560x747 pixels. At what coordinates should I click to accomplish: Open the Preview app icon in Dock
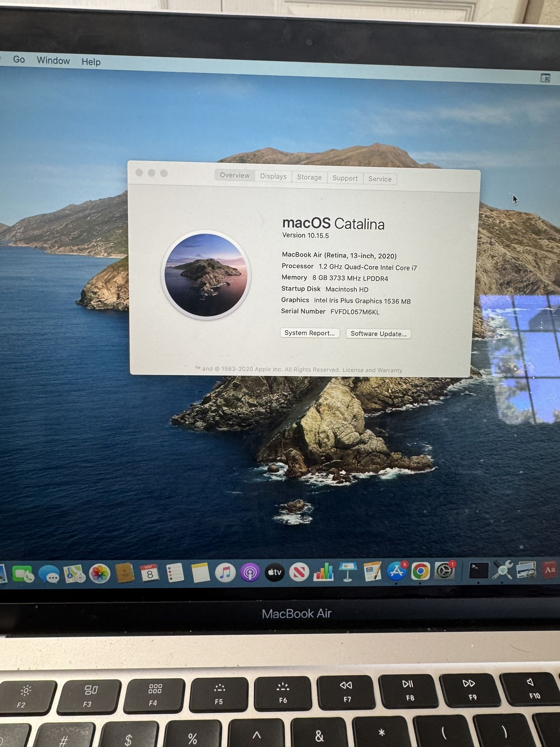pos(526,570)
